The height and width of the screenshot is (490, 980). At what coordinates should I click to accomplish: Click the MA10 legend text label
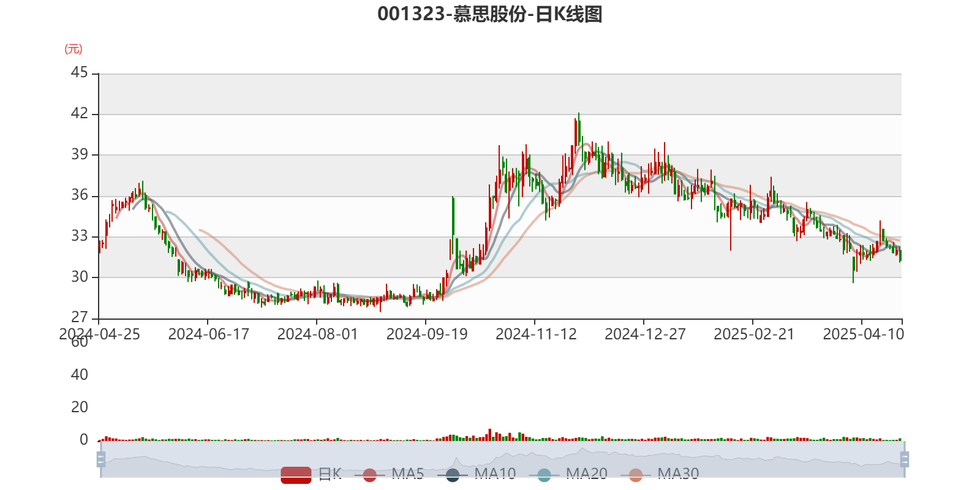[495, 473]
